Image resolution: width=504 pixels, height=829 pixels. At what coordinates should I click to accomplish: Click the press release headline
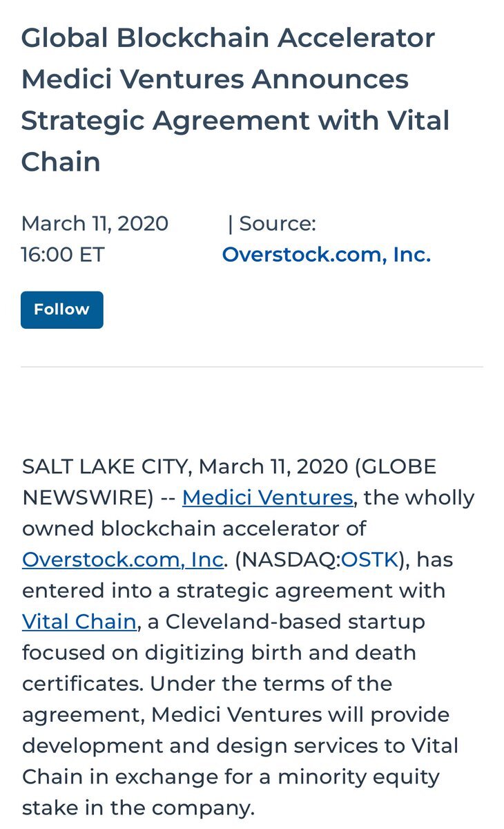click(x=235, y=99)
